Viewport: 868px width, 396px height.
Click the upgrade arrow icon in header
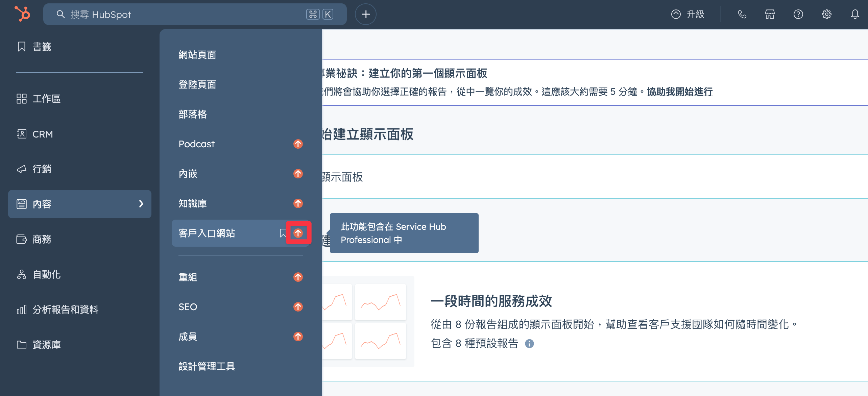(x=676, y=14)
